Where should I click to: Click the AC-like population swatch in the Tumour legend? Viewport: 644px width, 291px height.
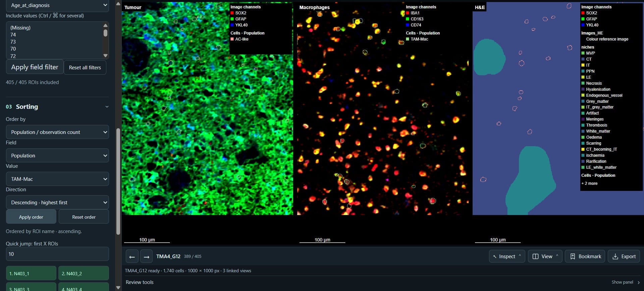coord(232,39)
